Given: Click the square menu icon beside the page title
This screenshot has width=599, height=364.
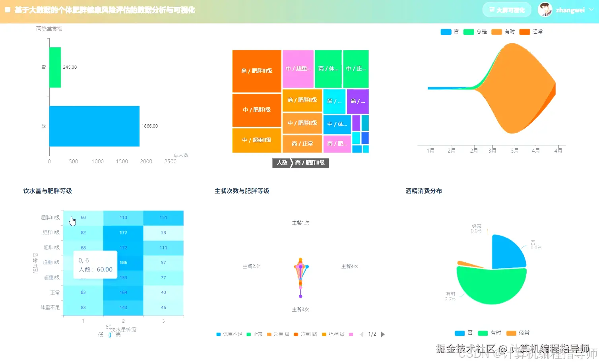Looking at the screenshot, I should pyautogui.click(x=8, y=10).
